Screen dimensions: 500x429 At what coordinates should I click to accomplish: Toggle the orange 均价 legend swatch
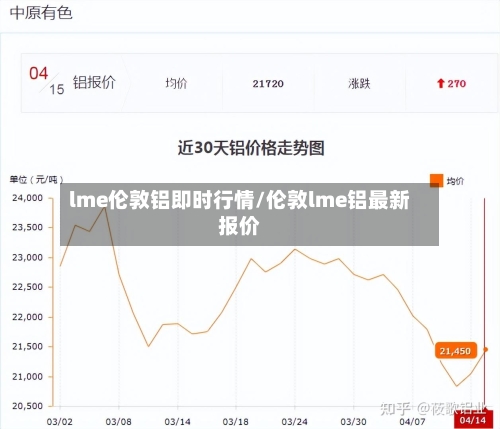pyautogui.click(x=436, y=180)
